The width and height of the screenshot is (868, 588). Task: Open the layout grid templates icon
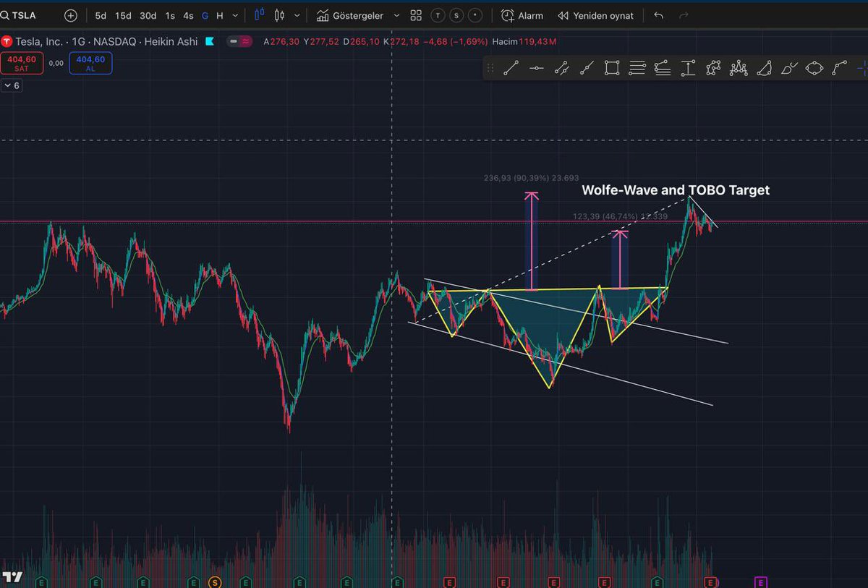(x=416, y=15)
